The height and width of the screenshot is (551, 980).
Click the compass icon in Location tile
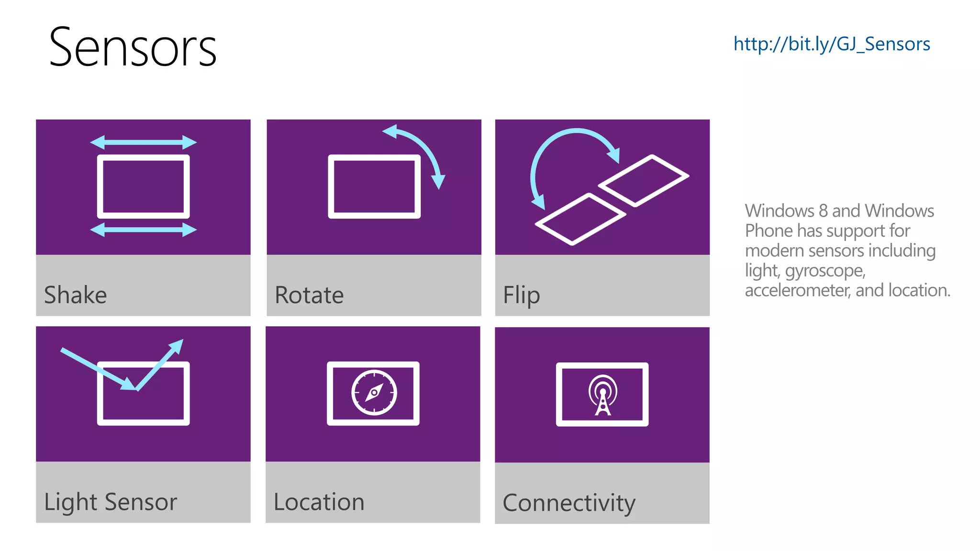pos(374,393)
